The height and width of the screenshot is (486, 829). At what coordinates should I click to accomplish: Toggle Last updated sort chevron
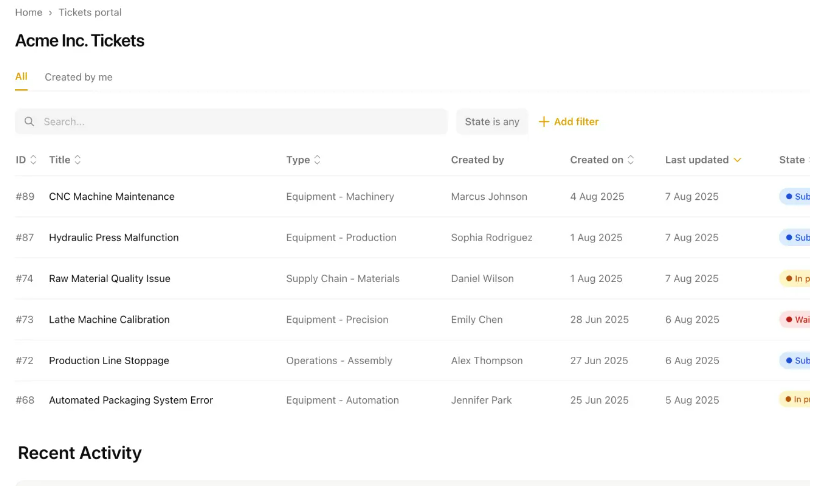pyautogui.click(x=738, y=160)
